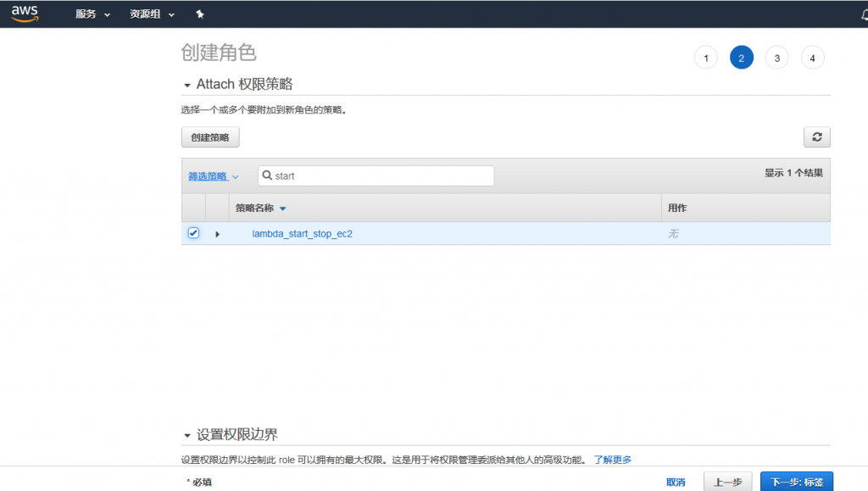Open the 筛选策略 filter dropdown
The width and height of the screenshot is (868, 491).
tap(214, 176)
